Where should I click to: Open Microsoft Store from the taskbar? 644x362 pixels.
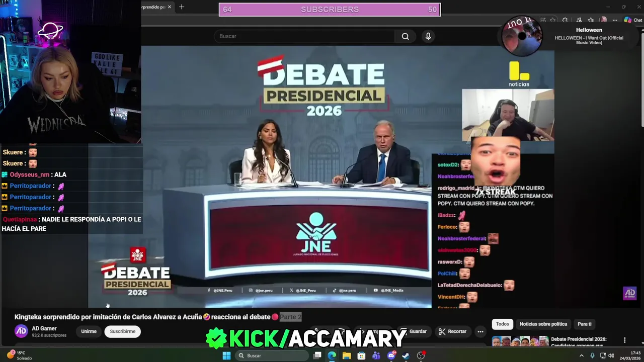tap(361, 355)
